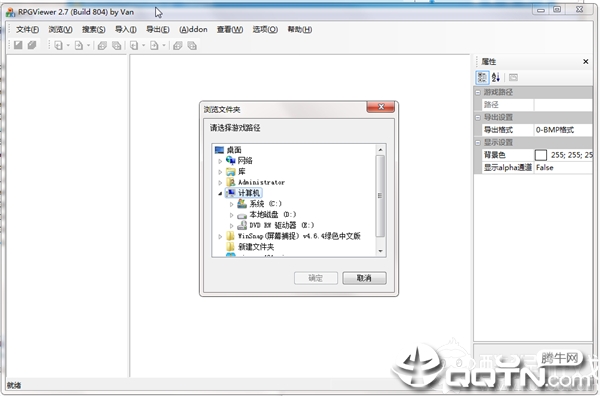This screenshot has height=396, width=600.
Task: Close the 浏览文件夹 dialog with red X
Action: click(x=381, y=107)
